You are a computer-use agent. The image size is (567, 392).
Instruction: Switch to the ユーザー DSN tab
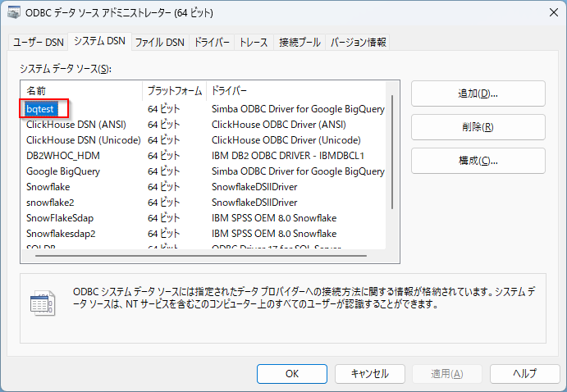pyautogui.click(x=39, y=43)
